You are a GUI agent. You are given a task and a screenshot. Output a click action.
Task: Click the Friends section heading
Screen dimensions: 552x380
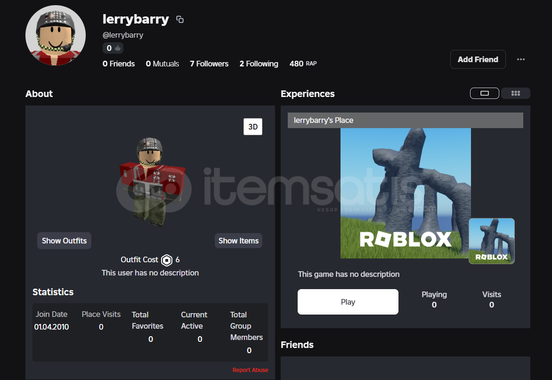click(x=297, y=345)
